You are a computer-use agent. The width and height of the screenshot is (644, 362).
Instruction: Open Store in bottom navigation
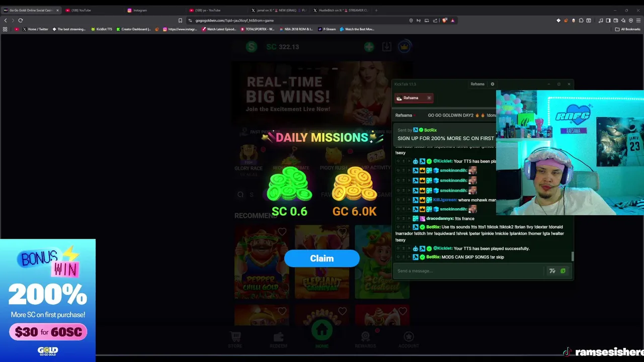click(235, 340)
